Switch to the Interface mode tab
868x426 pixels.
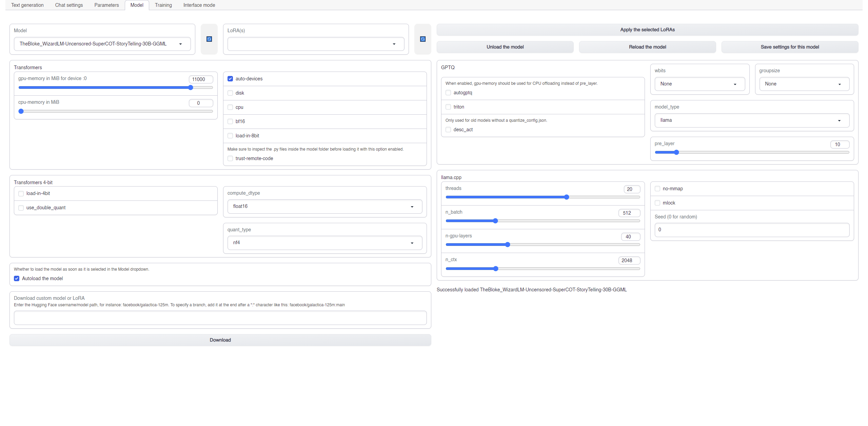tap(199, 5)
